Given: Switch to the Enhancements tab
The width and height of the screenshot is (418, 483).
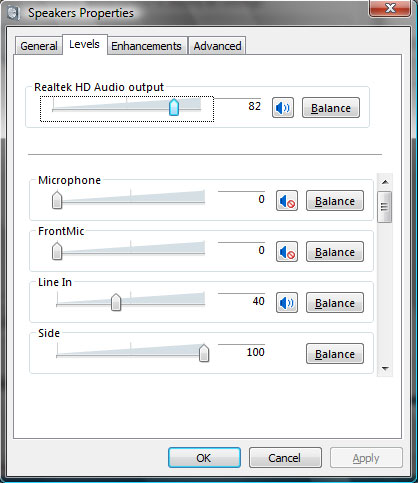Looking at the screenshot, I should tap(146, 46).
